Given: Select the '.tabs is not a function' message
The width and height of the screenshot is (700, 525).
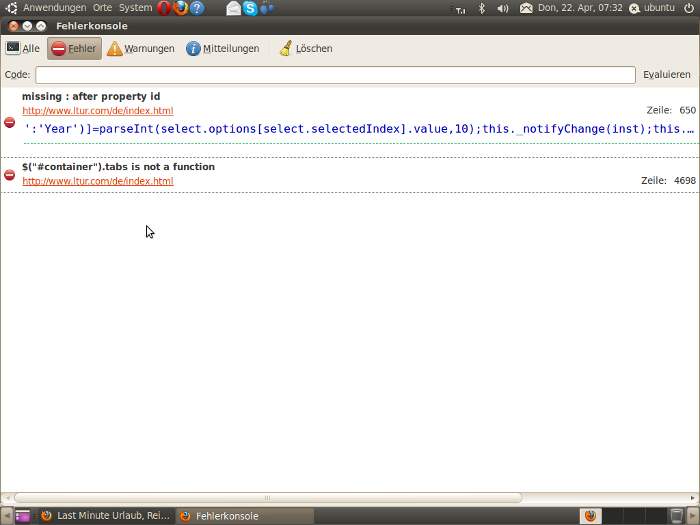Looking at the screenshot, I should 118,167.
